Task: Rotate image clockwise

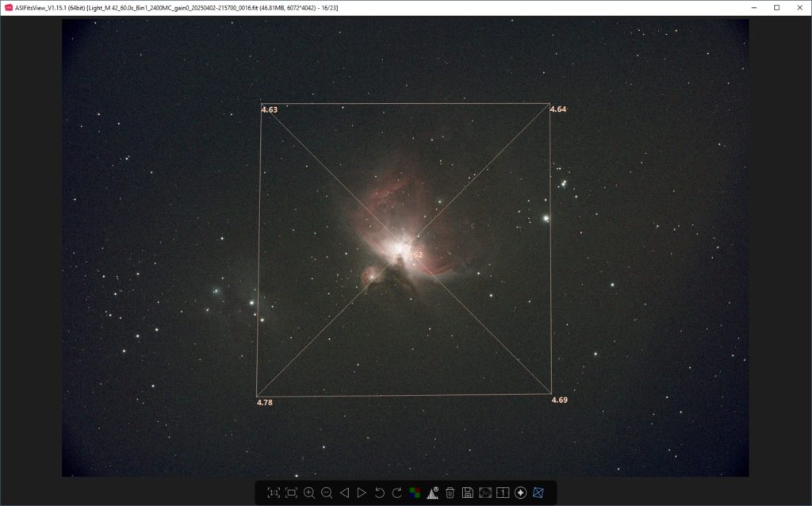Action: click(396, 493)
